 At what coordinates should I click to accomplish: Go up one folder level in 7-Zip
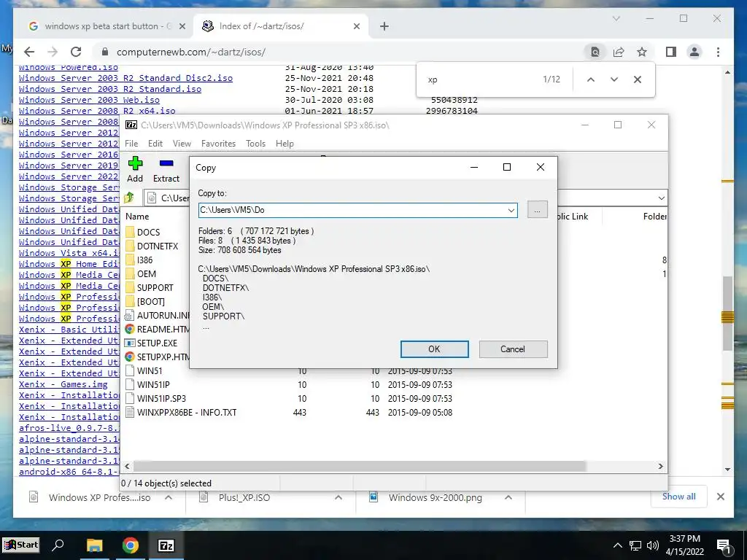point(129,198)
